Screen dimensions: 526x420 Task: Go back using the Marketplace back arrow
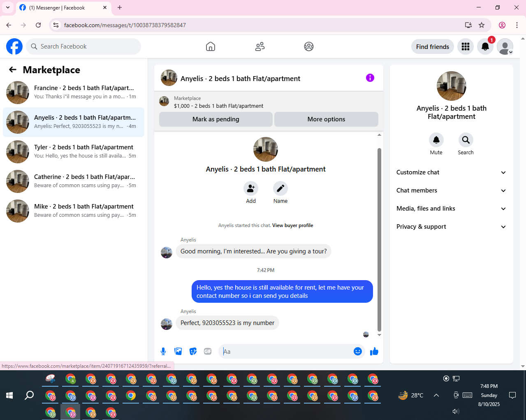(x=13, y=70)
